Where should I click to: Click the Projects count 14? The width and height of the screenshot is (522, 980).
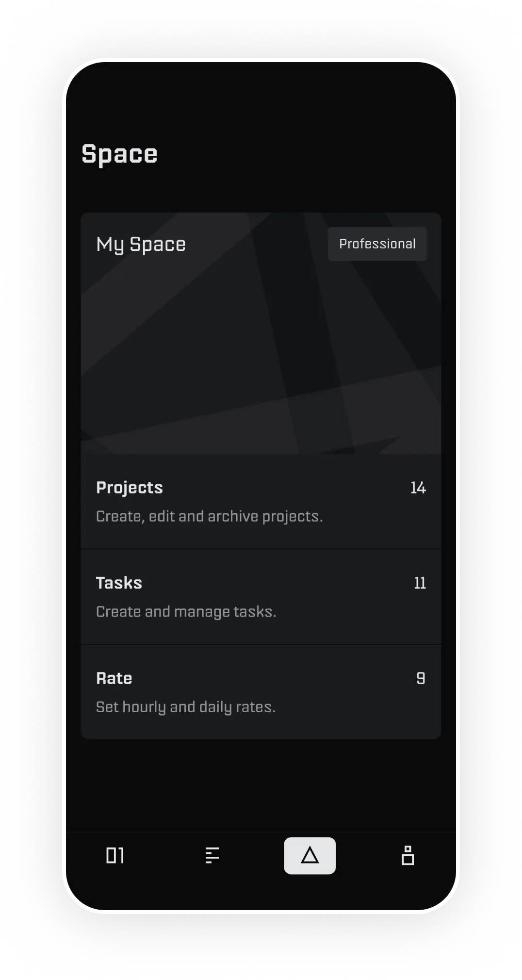[418, 488]
